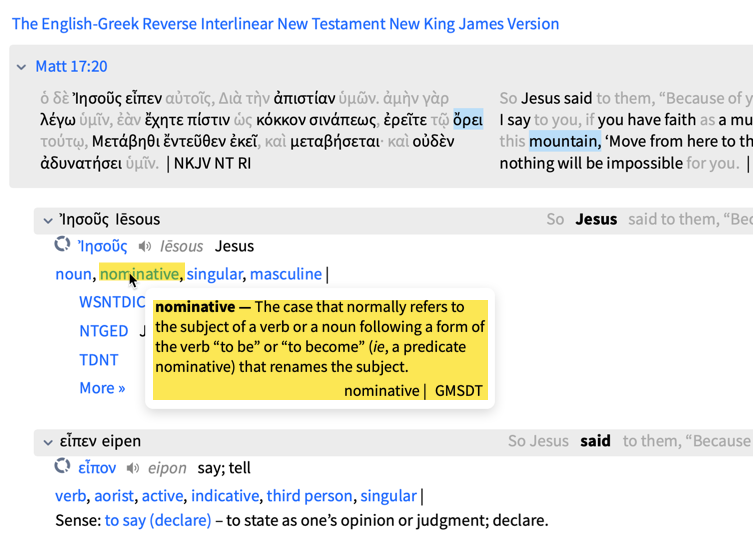The image size is (753, 533).
Task: Click the word impossible in the English verse
Action: (644, 163)
